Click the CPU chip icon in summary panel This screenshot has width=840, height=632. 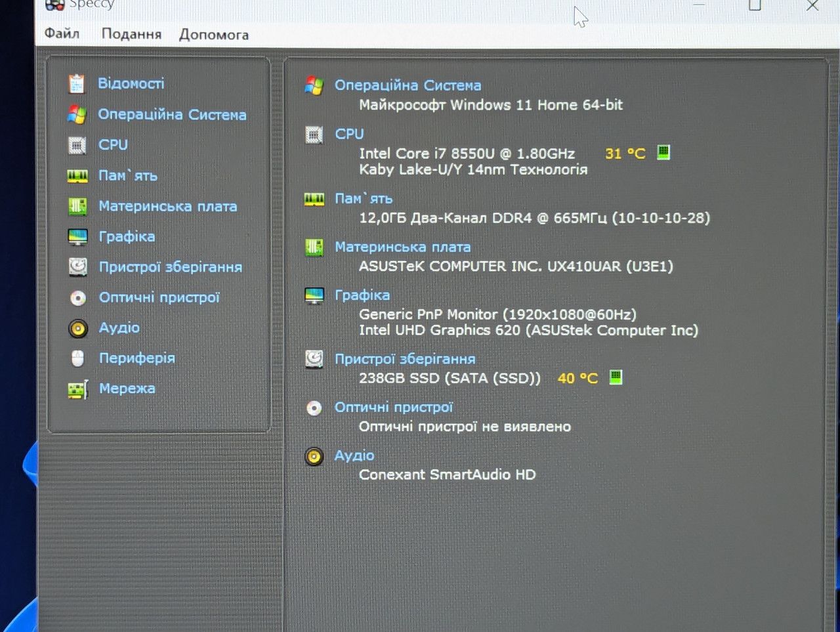pos(314,135)
